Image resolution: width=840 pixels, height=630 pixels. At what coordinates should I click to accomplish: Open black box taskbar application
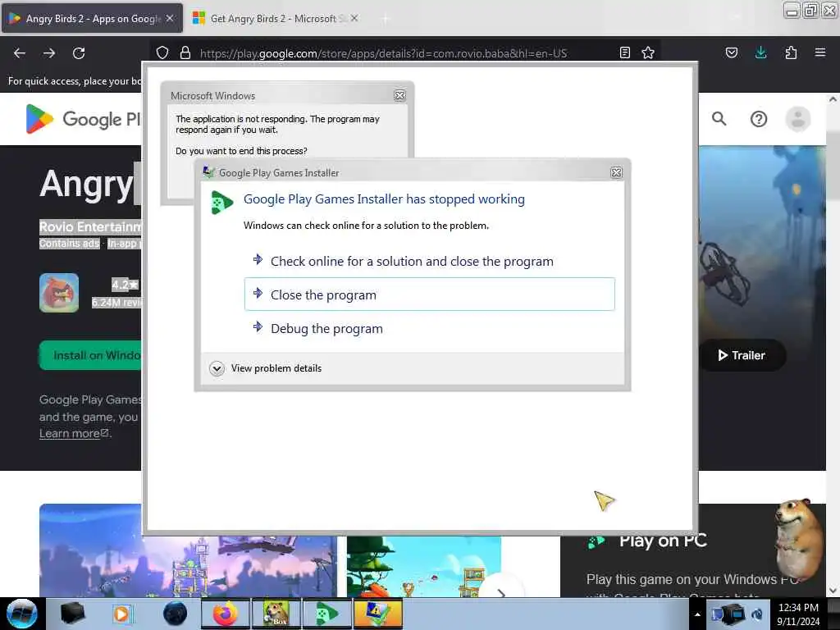(72, 614)
